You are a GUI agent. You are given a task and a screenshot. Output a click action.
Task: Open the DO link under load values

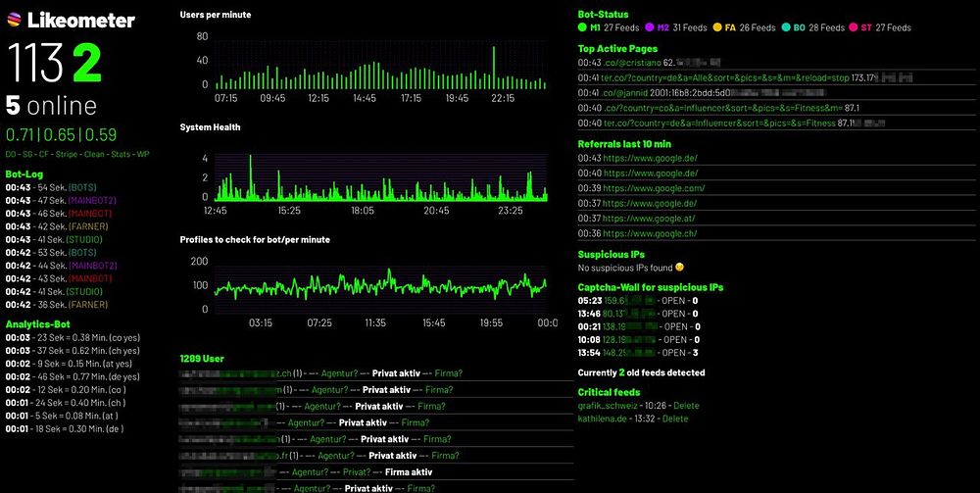click(11, 154)
